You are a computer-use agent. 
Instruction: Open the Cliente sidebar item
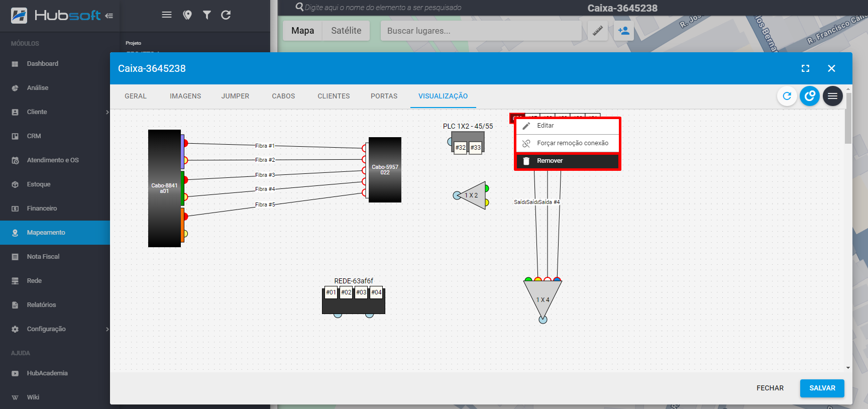(55, 112)
